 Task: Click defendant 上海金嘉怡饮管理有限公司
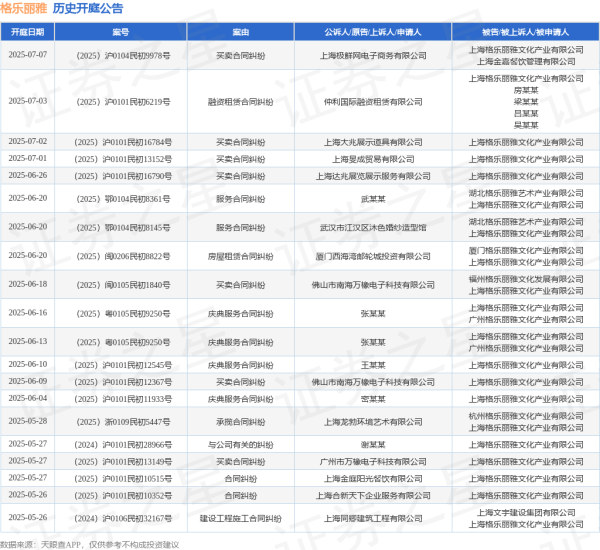pyautogui.click(x=525, y=62)
